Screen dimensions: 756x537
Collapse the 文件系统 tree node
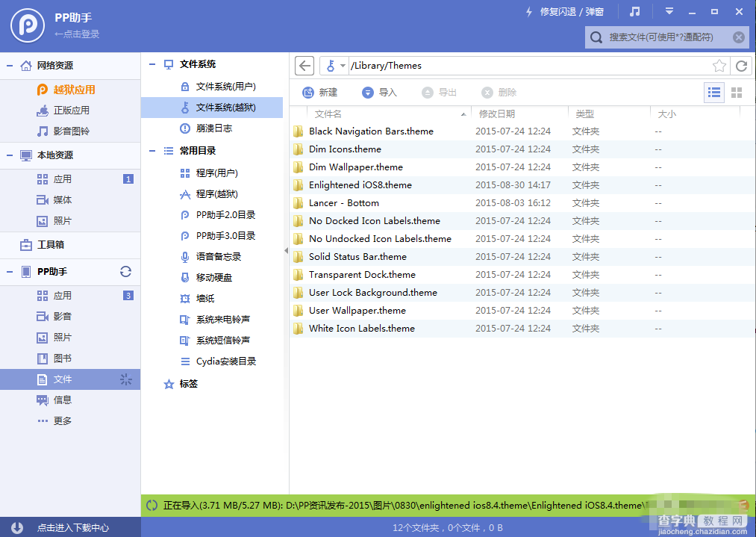(152, 64)
